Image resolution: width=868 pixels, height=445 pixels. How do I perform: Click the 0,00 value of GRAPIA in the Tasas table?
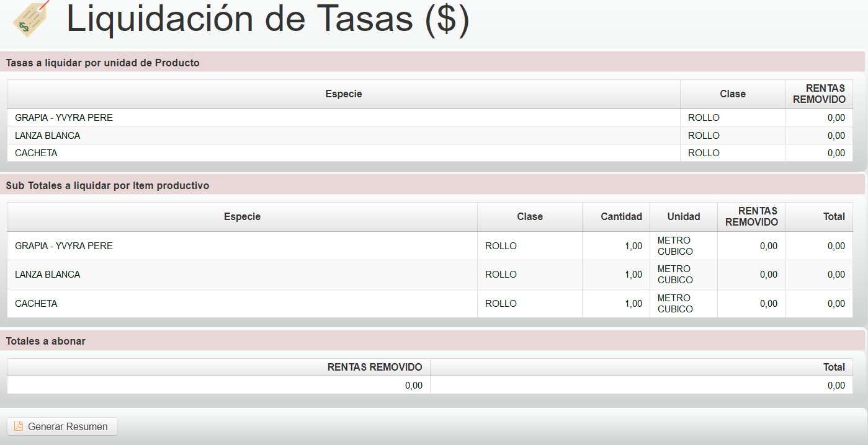[836, 118]
